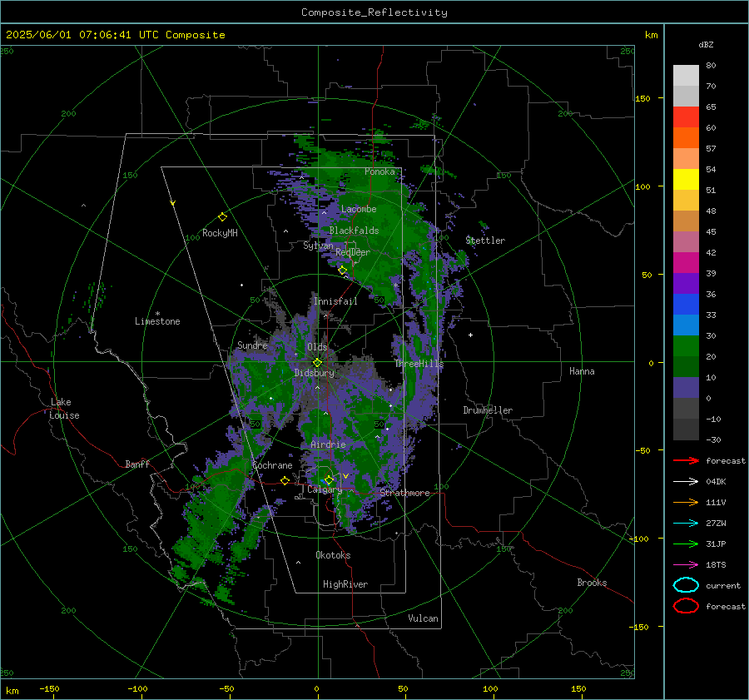Click the Vulcan town label

pyautogui.click(x=424, y=618)
